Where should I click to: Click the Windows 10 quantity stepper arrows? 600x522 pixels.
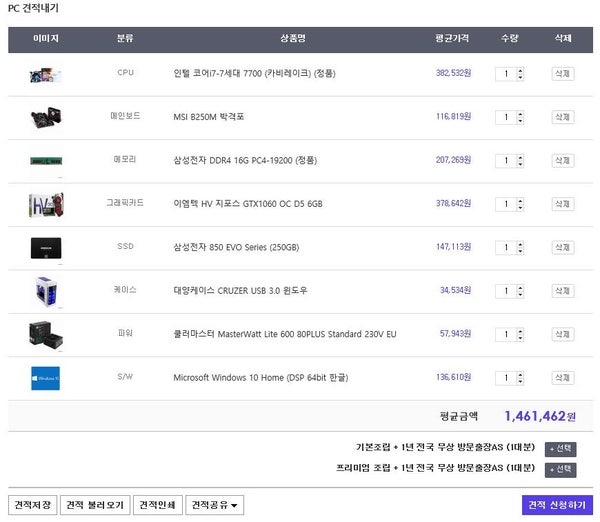[x=520, y=378]
